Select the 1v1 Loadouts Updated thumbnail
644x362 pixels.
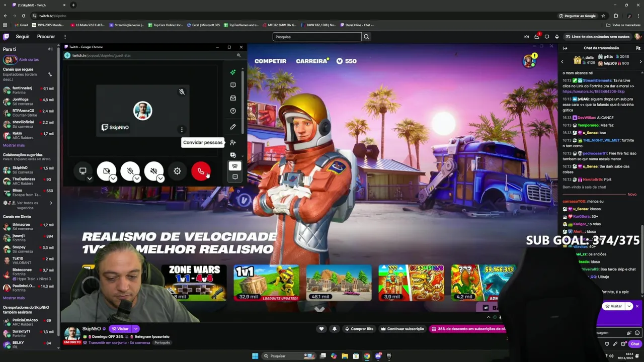(x=266, y=283)
